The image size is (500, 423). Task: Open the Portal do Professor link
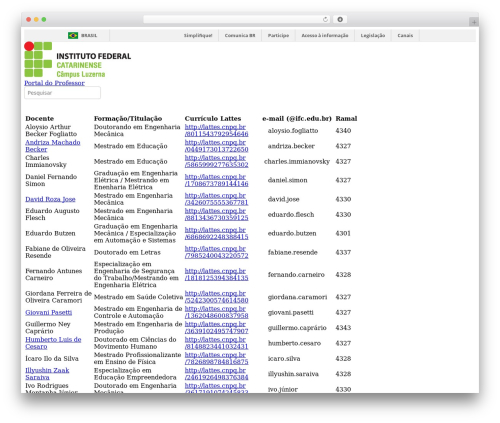tap(54, 83)
